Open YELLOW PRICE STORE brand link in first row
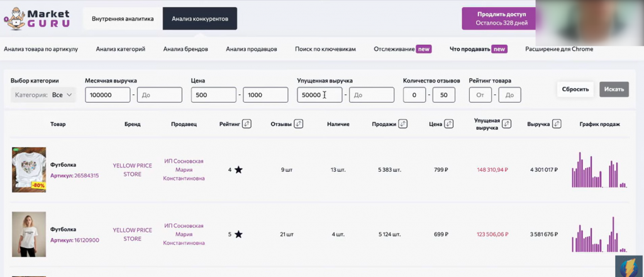The width and height of the screenshot is (644, 277). tap(132, 170)
